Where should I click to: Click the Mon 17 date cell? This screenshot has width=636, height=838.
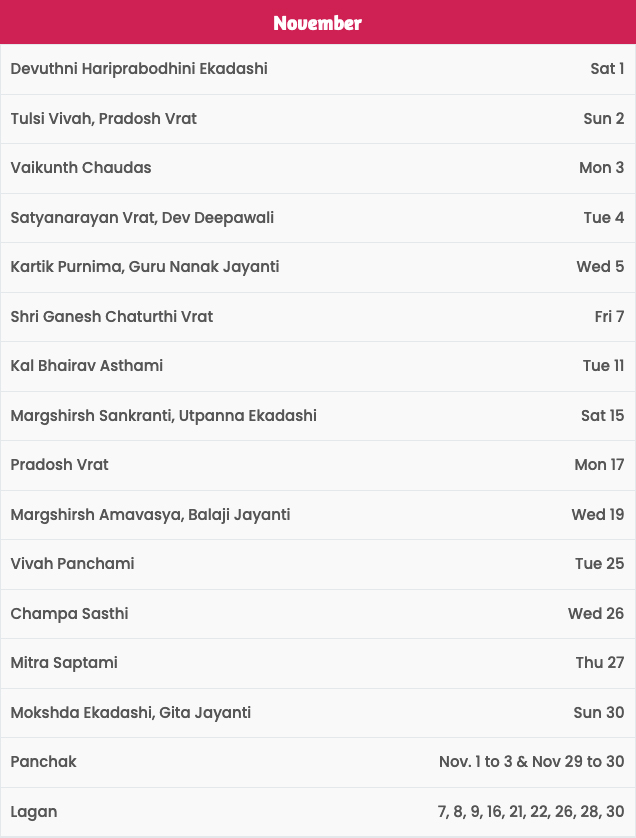pos(599,465)
